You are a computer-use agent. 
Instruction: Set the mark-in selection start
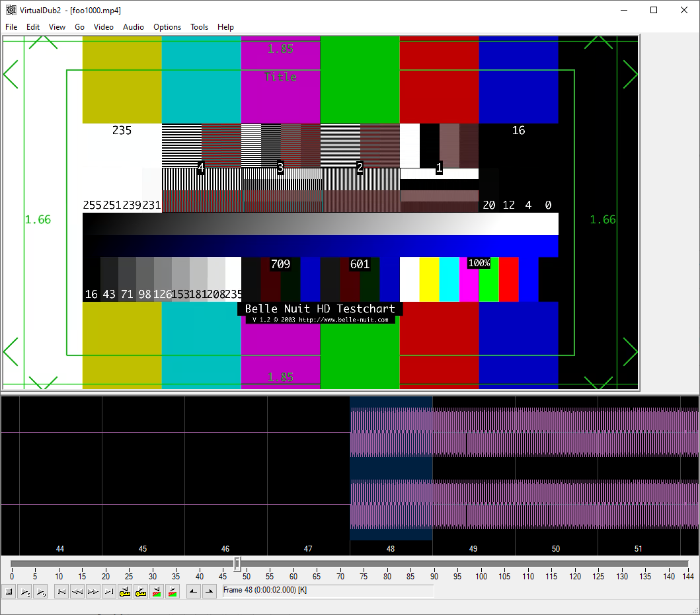tap(193, 591)
